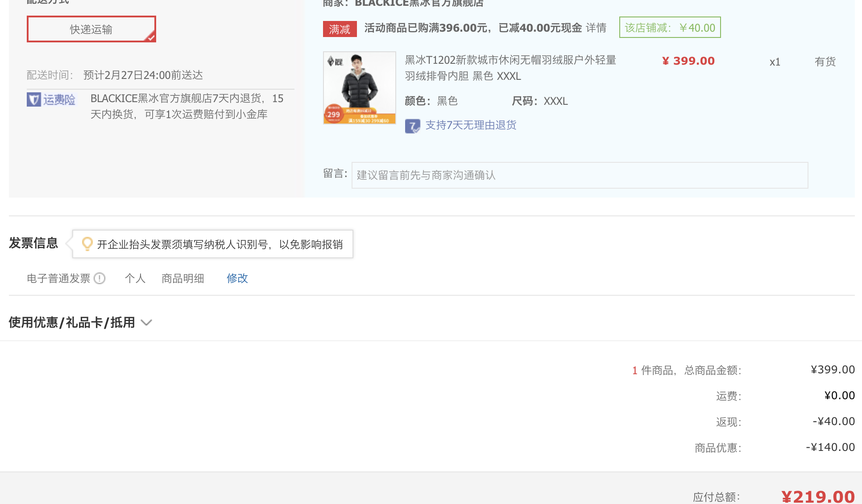Click the 尺码 XXXL size value
The width and height of the screenshot is (862, 504).
(555, 101)
